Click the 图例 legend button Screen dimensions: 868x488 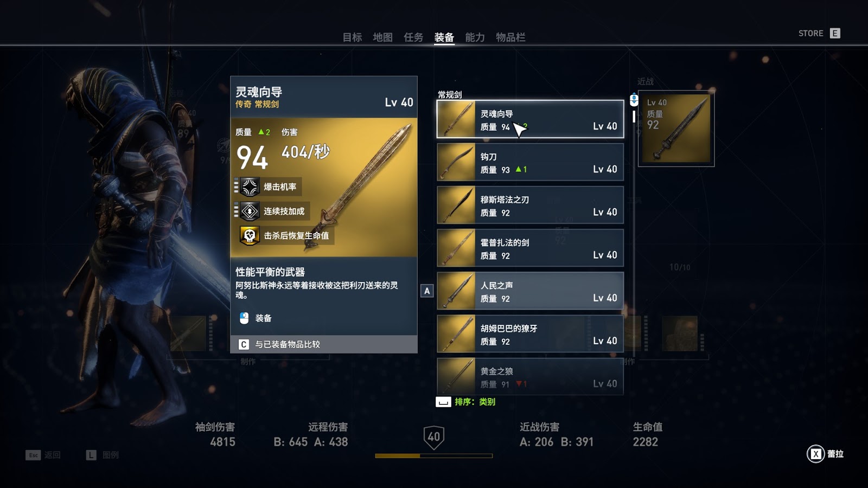tap(102, 455)
